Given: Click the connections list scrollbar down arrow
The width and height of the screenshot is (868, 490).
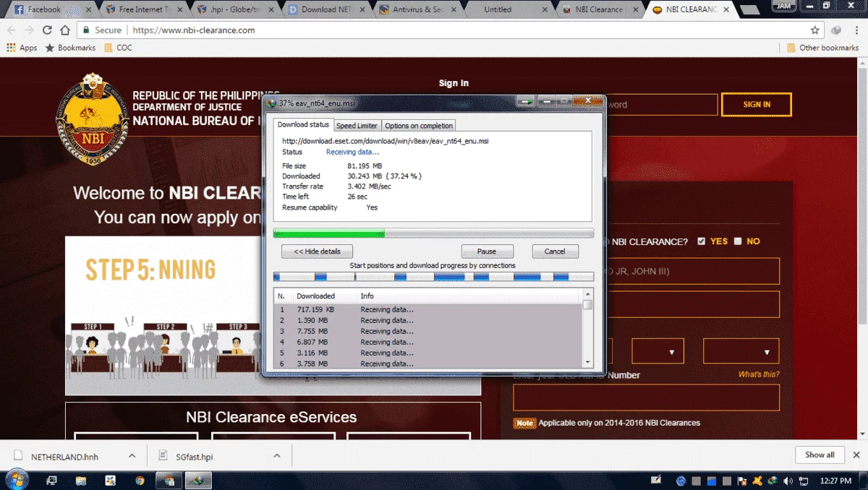Looking at the screenshot, I should [x=588, y=362].
